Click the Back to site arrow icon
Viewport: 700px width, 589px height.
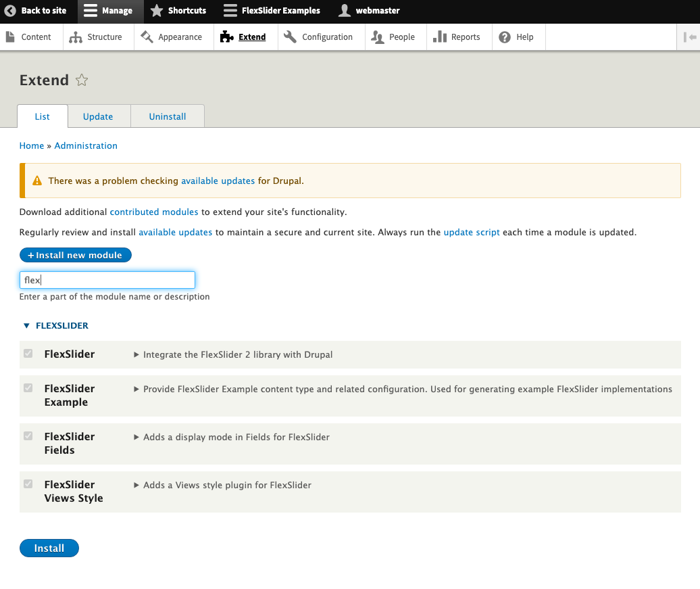(10, 11)
